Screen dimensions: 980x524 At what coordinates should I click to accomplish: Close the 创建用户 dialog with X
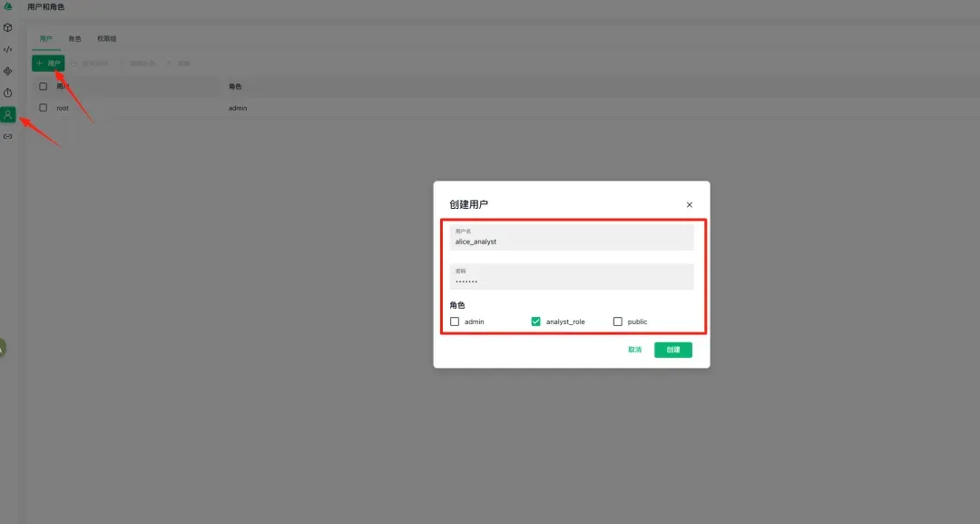(690, 205)
